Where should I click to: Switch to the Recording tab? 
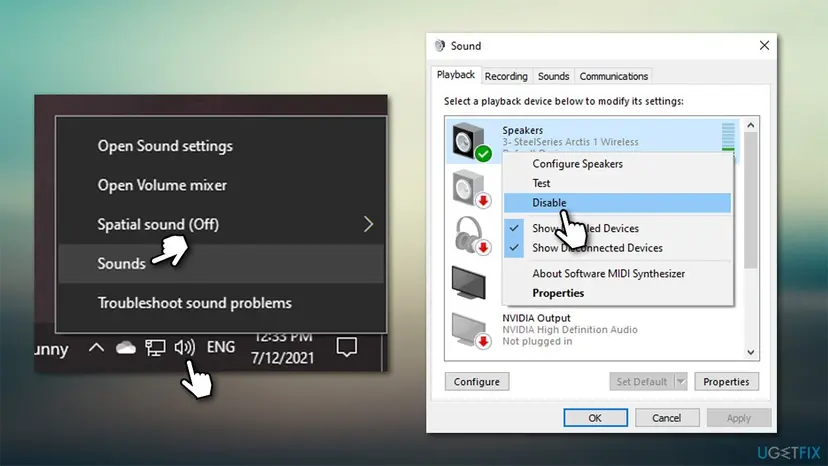click(506, 76)
